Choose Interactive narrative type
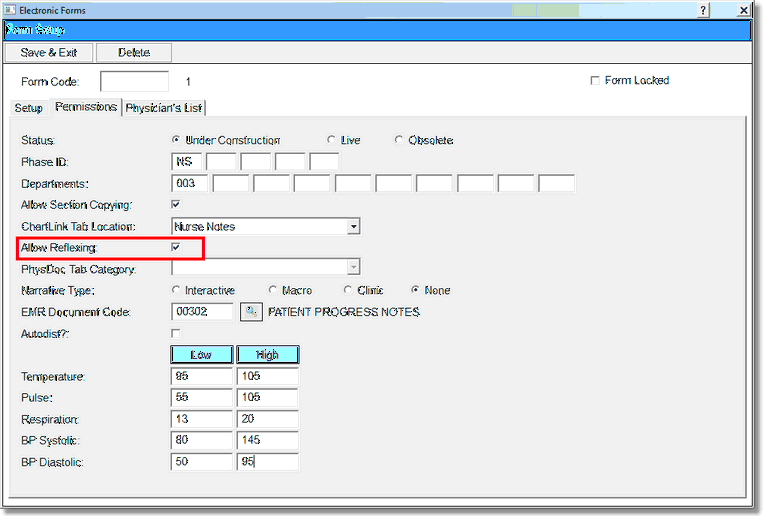The image size is (764, 518). tap(175, 290)
